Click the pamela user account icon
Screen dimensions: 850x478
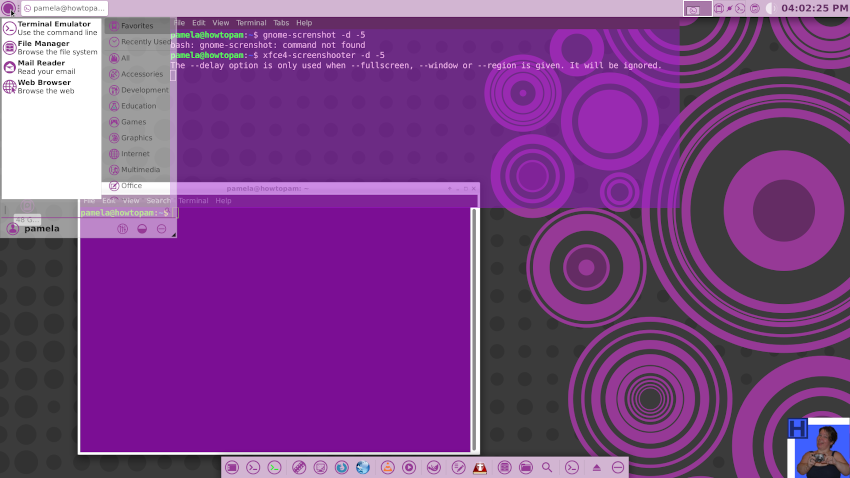[x=12, y=229]
